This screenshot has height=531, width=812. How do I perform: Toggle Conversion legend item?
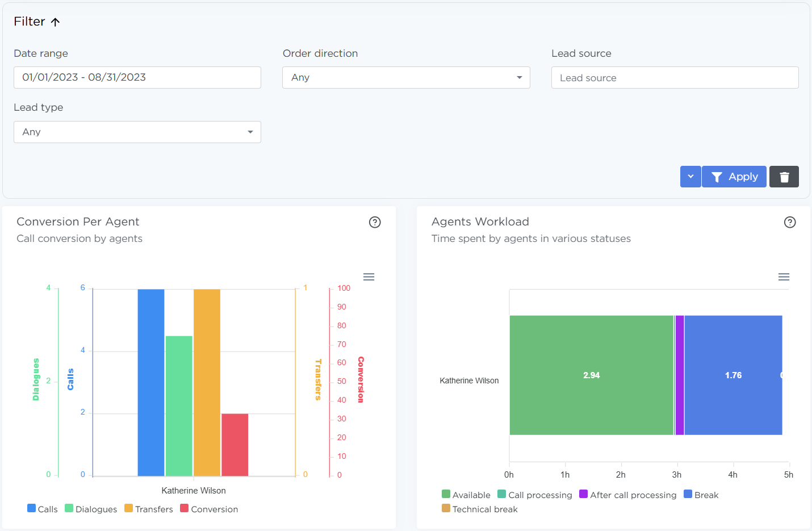tap(209, 509)
